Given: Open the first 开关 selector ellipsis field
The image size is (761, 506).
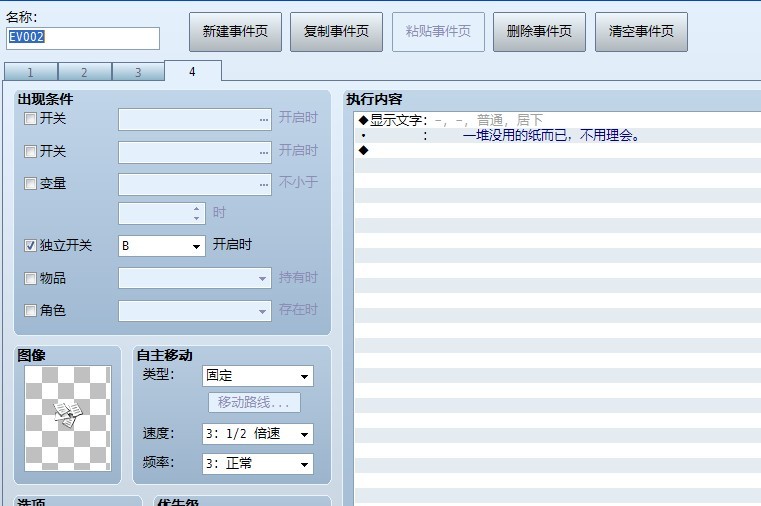Looking at the screenshot, I should [195, 119].
